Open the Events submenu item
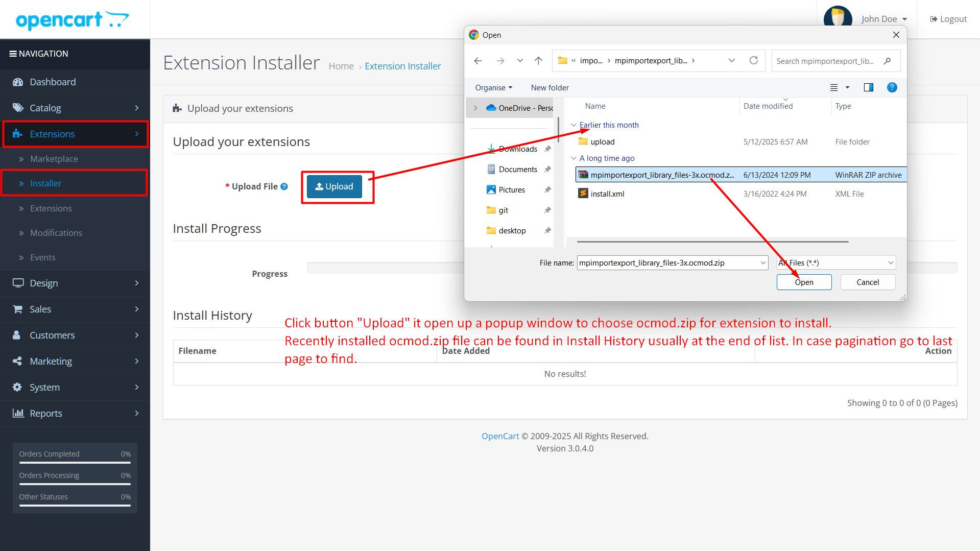The width and height of the screenshot is (980, 551). point(42,257)
